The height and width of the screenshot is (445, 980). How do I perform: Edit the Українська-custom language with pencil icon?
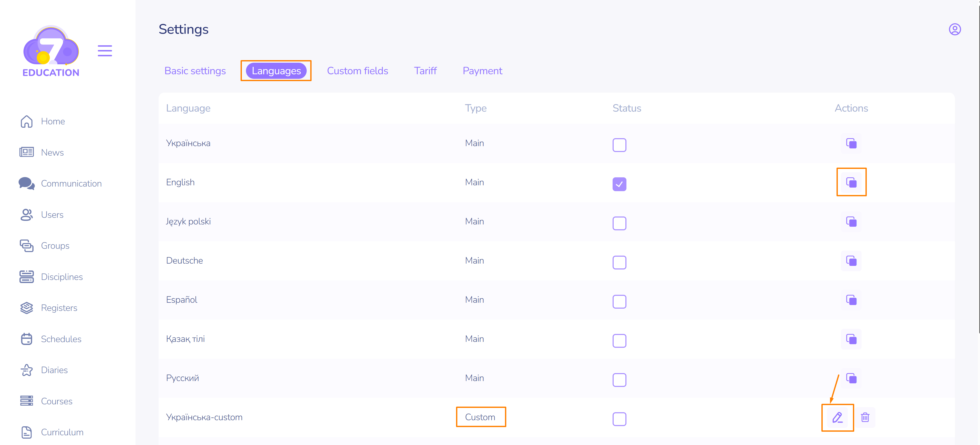[837, 417]
